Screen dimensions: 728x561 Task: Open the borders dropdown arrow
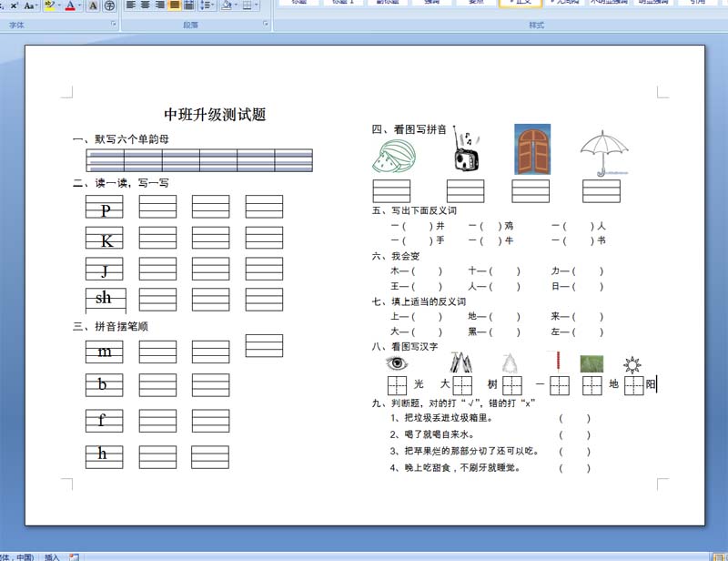[x=257, y=5]
